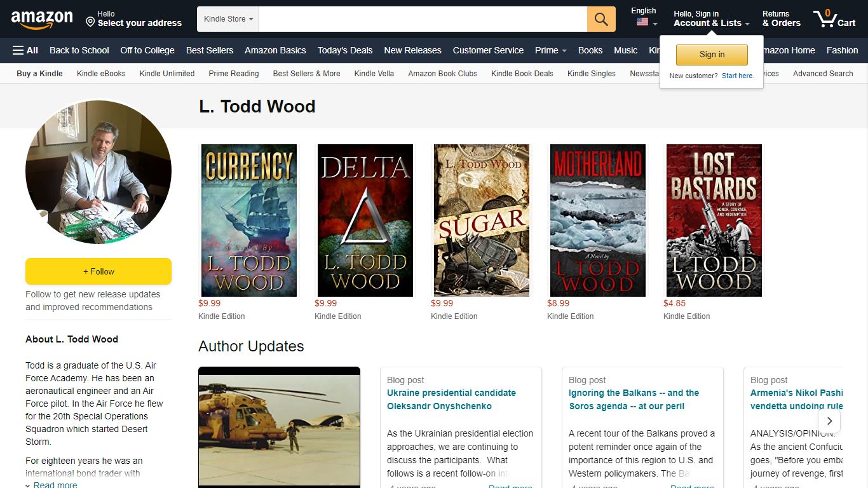Click Select your address
This screenshot has height=488, width=868.
tap(140, 23)
